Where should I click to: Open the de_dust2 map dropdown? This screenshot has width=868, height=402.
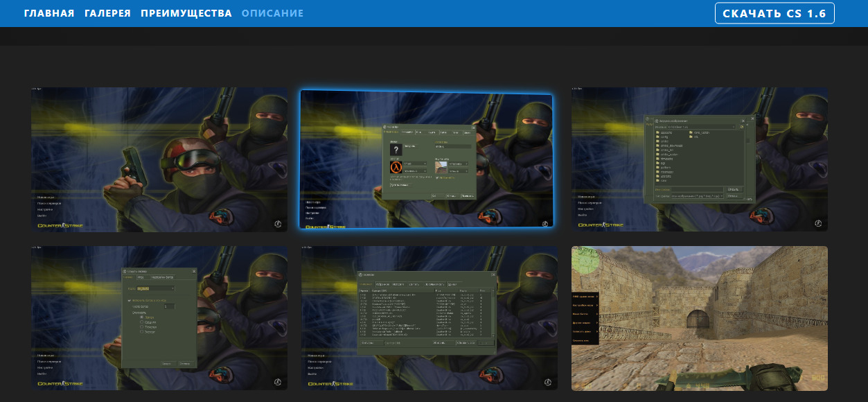click(155, 288)
